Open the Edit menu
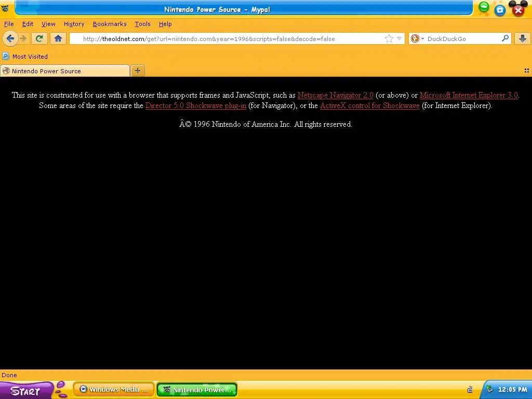Screen dimensions: 532x399 (x=28, y=24)
